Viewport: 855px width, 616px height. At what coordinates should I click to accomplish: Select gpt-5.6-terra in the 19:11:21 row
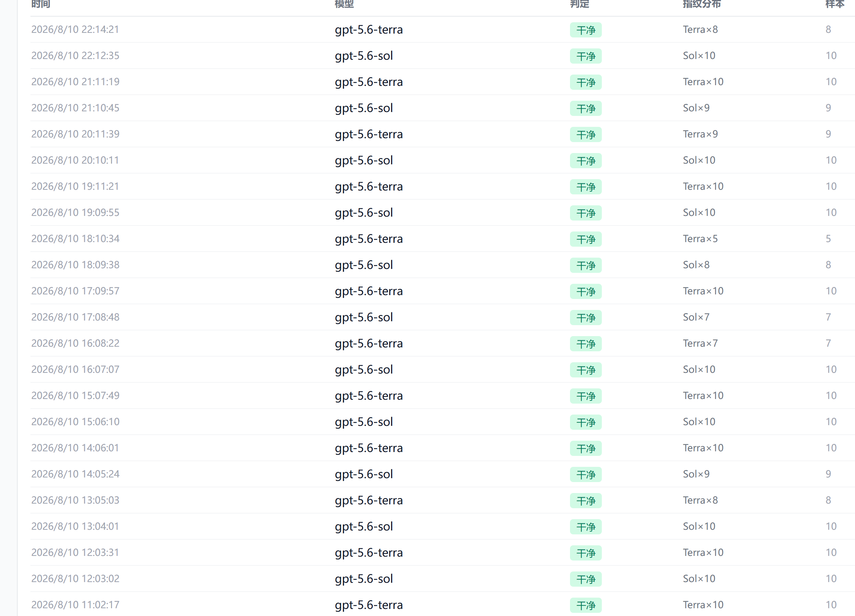point(369,187)
